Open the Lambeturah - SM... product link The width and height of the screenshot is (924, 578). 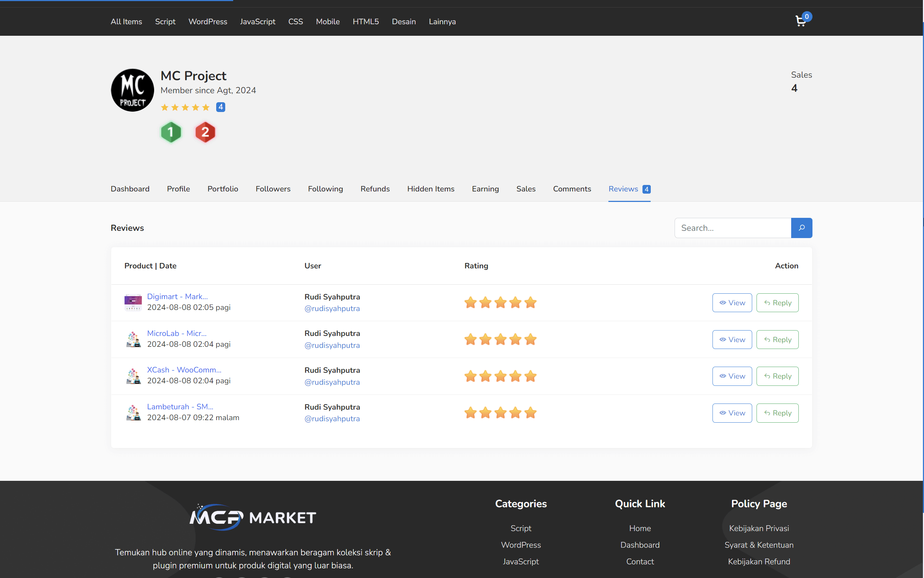(180, 407)
